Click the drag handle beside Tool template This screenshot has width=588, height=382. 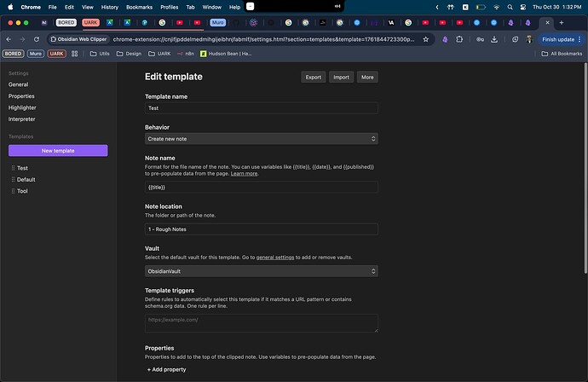tap(13, 191)
